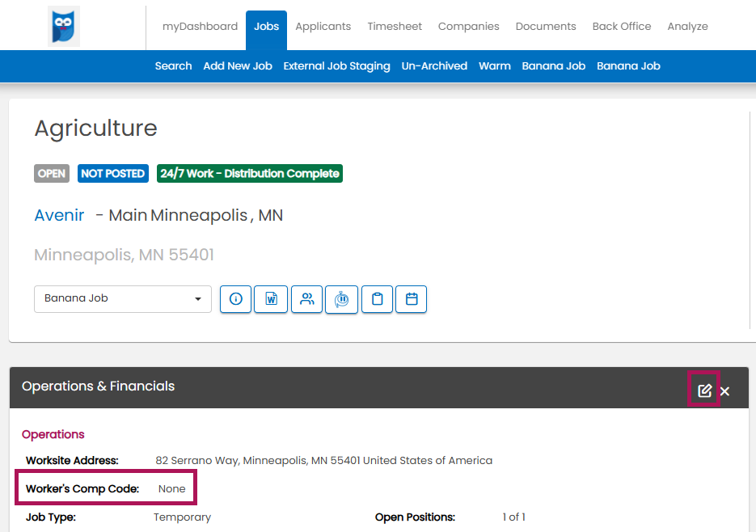The image size is (756, 532).
Task: Open the people candidates icon button
Action: [x=306, y=299]
